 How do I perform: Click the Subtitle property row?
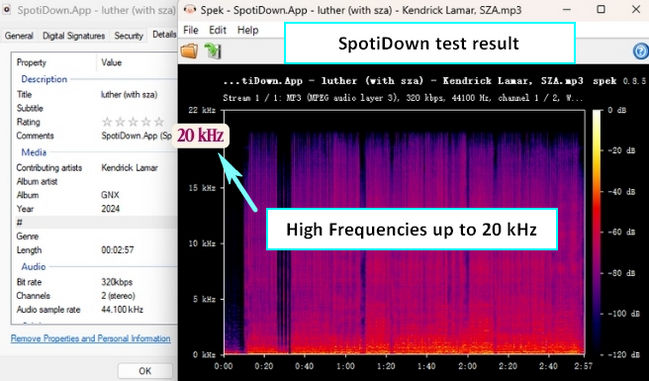click(x=95, y=108)
